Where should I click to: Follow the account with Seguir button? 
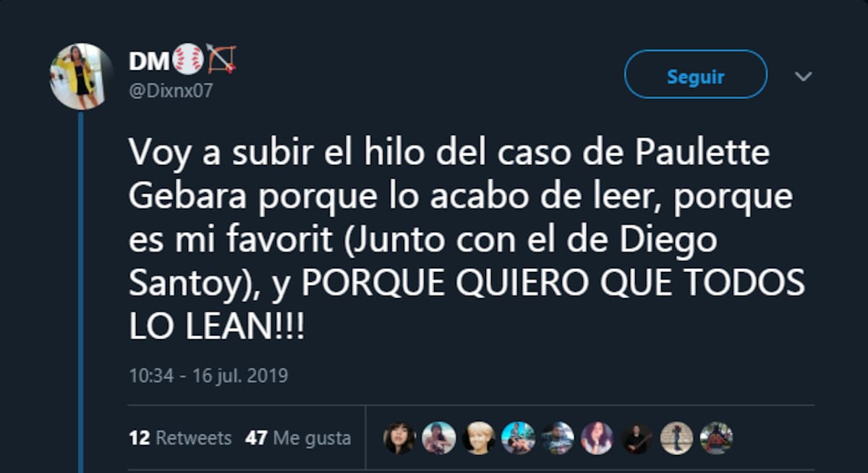pos(696,74)
